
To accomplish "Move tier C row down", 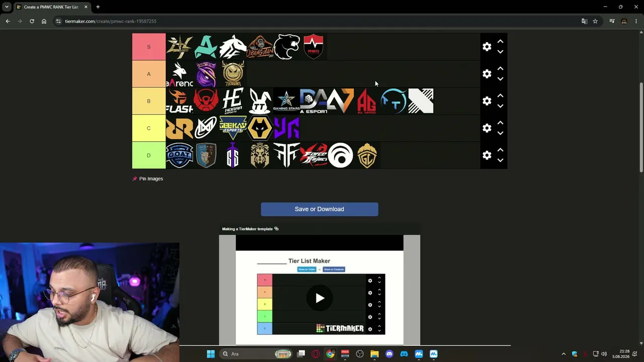I will point(500,133).
